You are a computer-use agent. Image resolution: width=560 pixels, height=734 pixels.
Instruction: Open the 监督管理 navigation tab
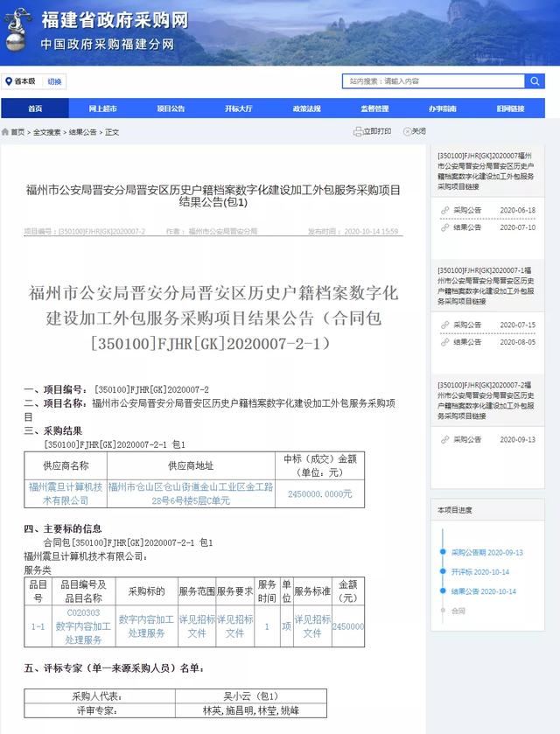click(x=374, y=108)
